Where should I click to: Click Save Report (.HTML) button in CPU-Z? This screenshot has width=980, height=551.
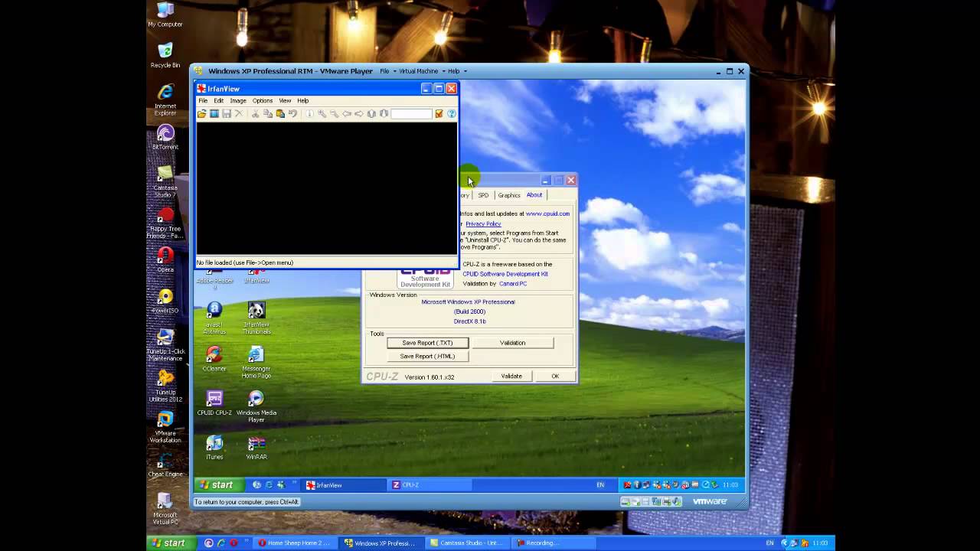427,356
